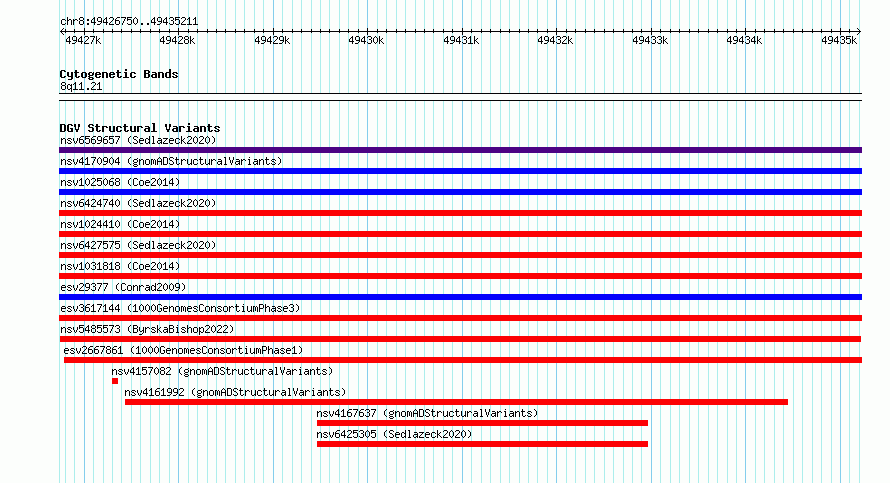Click the red bar of nsv6424740
The height and width of the screenshot is (483, 890).
460,213
